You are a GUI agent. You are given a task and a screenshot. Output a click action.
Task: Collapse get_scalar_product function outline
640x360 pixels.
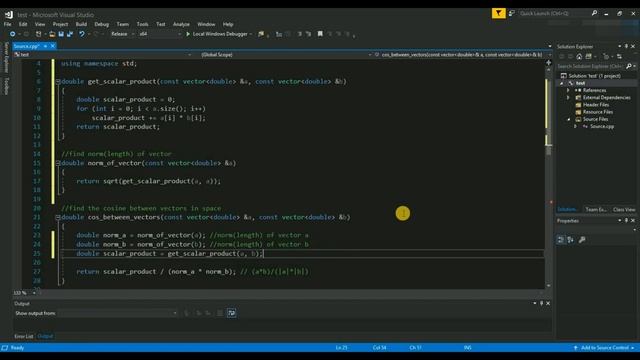58,82
